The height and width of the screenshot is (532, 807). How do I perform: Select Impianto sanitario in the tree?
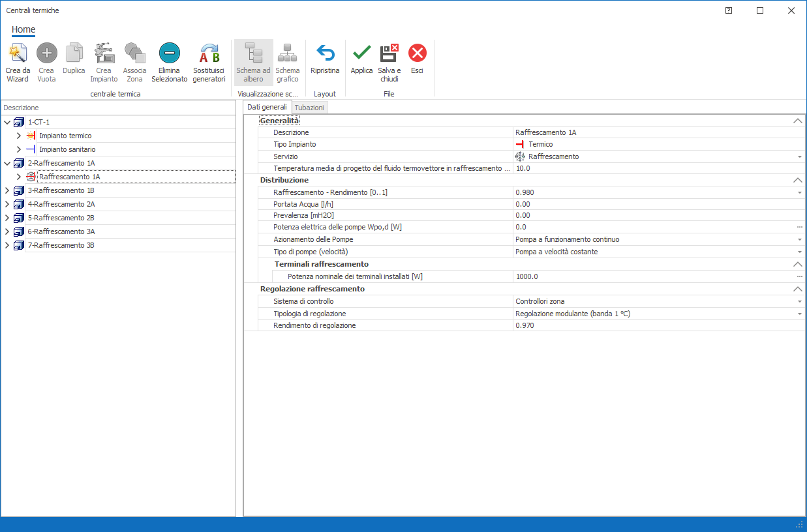(x=67, y=149)
